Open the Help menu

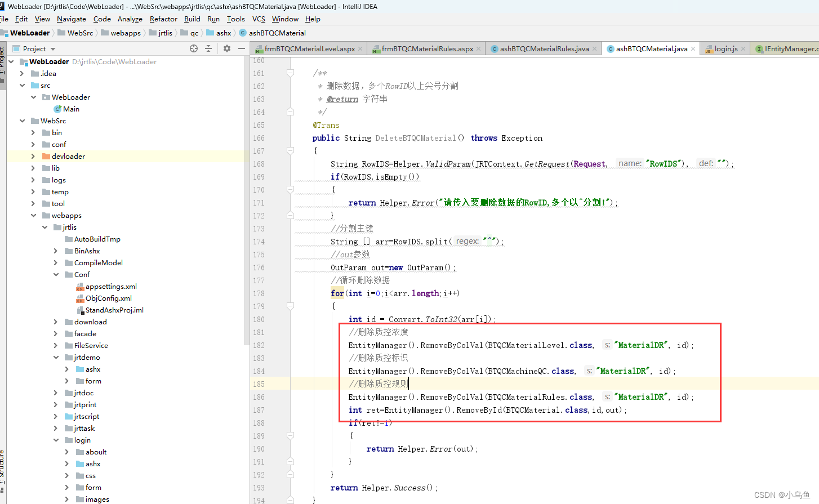(x=313, y=19)
